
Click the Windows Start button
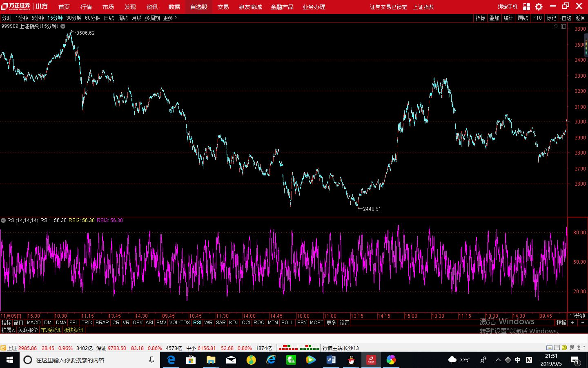click(x=10, y=360)
